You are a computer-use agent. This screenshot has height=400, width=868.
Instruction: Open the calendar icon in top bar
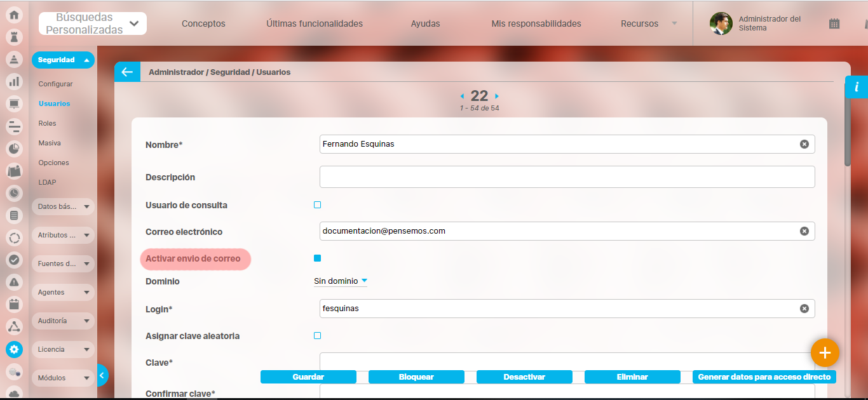(x=834, y=23)
